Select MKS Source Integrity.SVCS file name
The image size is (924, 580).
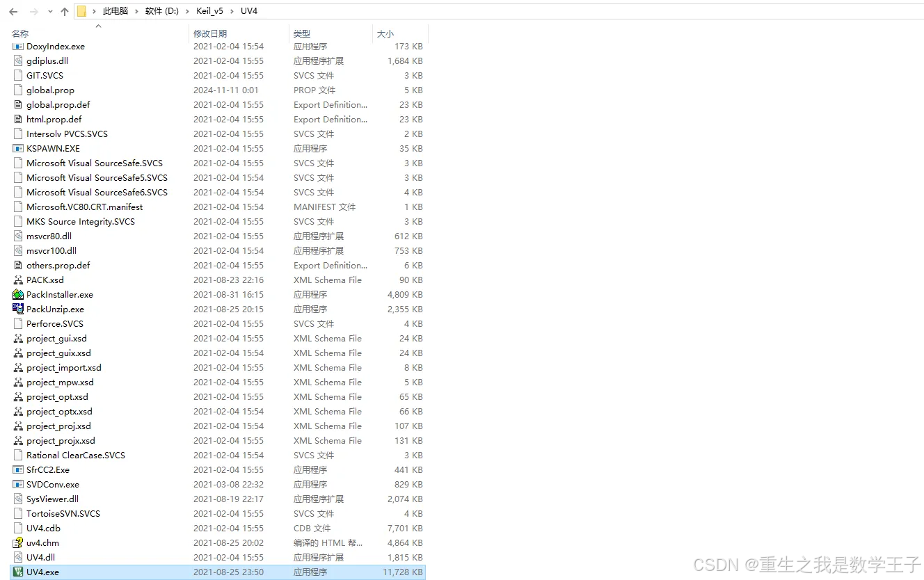[x=81, y=221]
